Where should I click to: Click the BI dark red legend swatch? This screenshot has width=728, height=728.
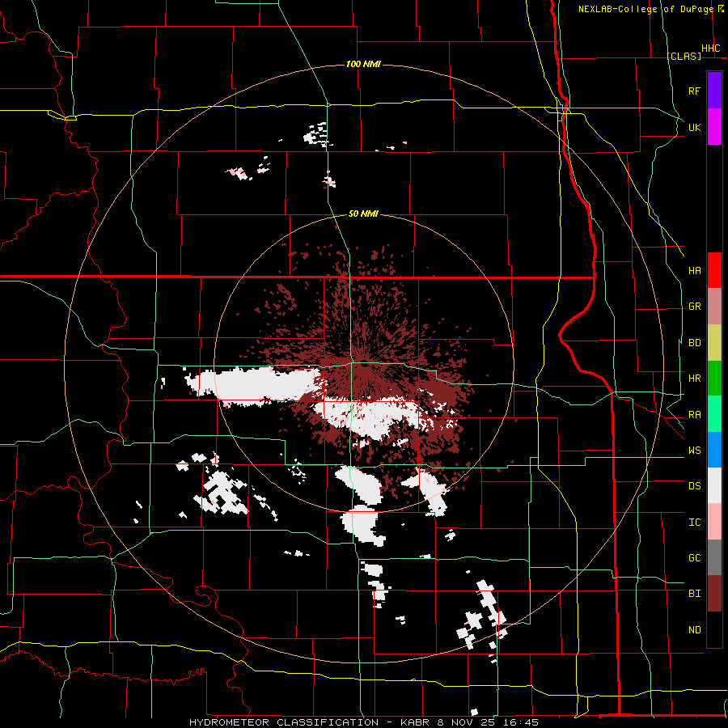pos(714,594)
